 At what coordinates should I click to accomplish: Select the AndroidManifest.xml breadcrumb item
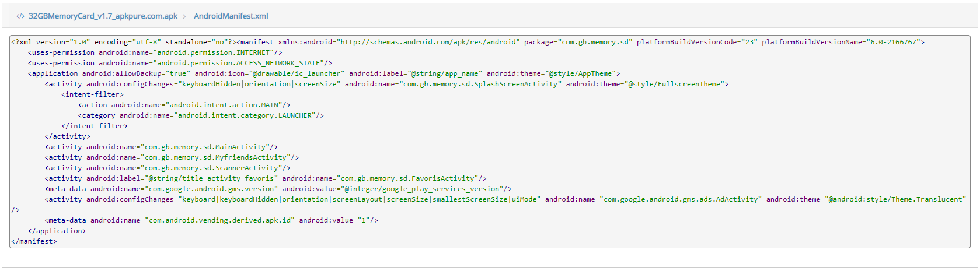(231, 16)
